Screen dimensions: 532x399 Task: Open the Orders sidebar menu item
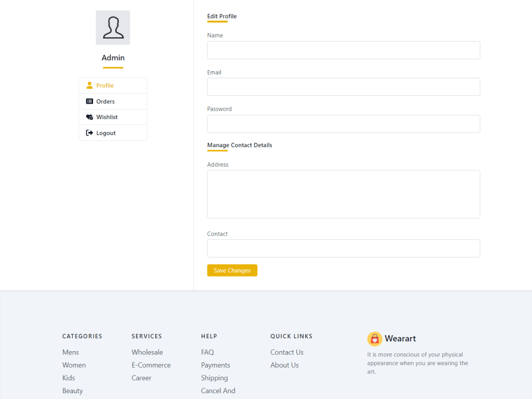[x=113, y=102]
